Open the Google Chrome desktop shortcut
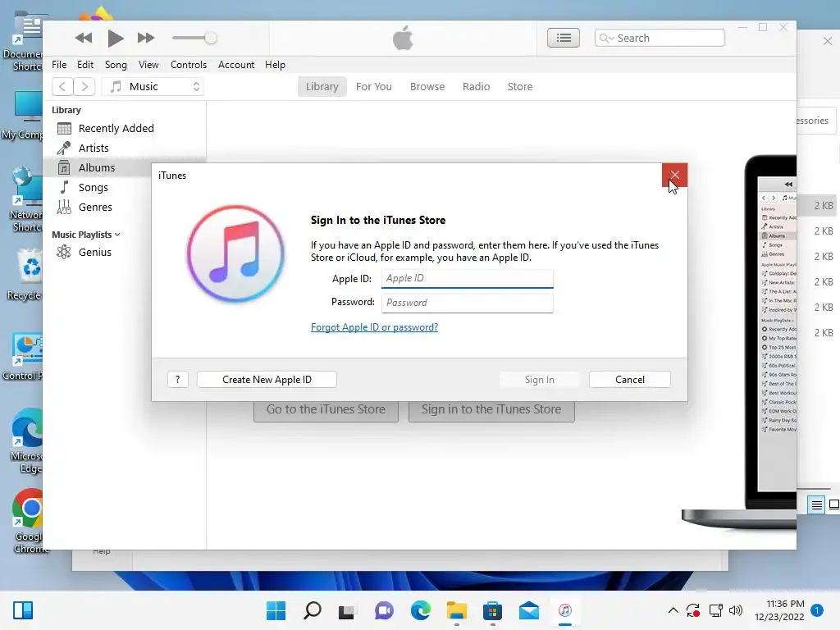840x630 pixels. 28,521
